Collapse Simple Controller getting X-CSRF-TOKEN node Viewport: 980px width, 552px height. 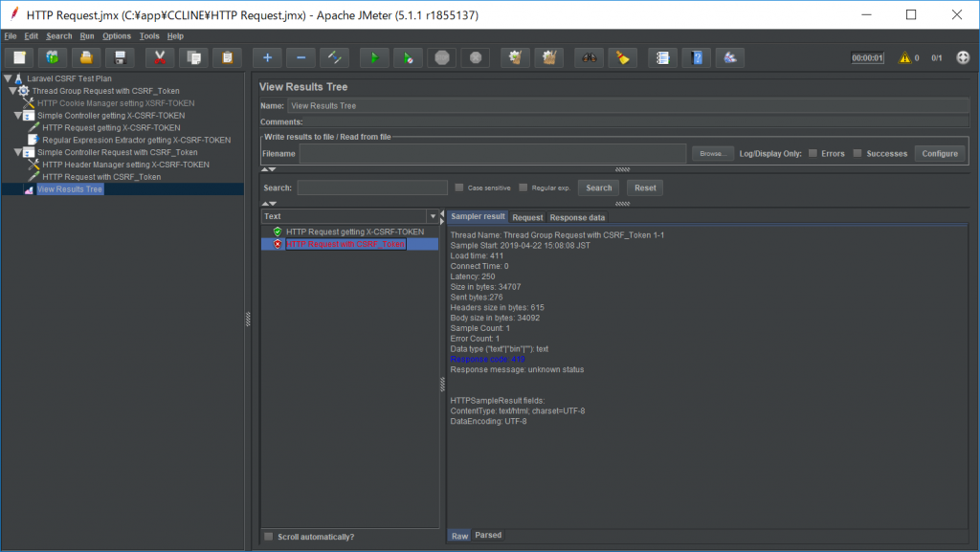[x=18, y=116]
